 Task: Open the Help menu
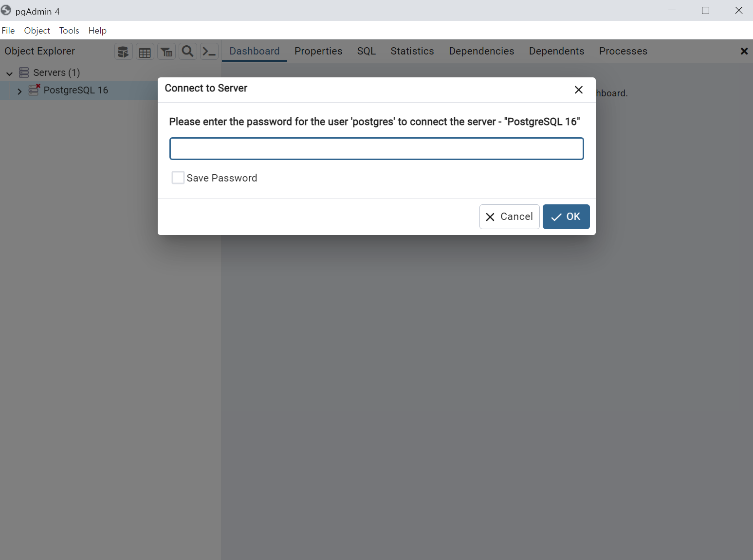tap(97, 30)
